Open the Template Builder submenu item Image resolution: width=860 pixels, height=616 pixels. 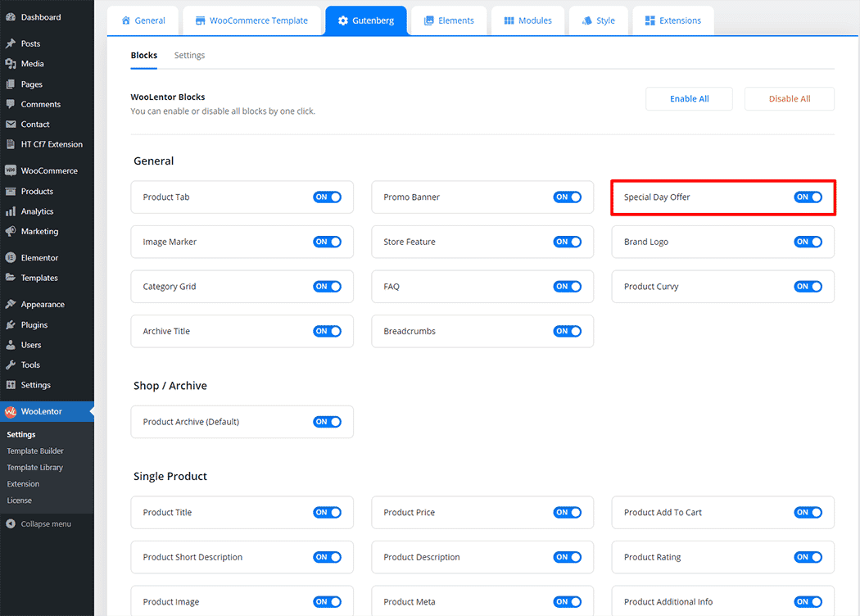tap(35, 451)
